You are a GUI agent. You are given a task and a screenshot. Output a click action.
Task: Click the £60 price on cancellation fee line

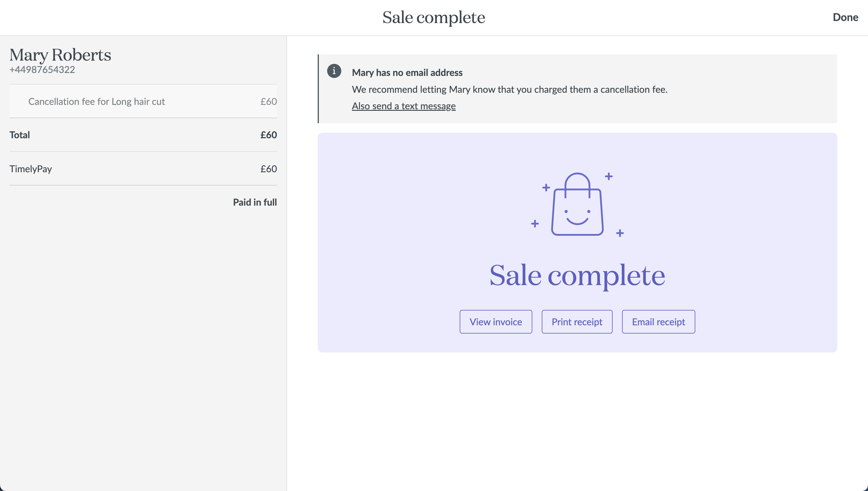click(268, 102)
